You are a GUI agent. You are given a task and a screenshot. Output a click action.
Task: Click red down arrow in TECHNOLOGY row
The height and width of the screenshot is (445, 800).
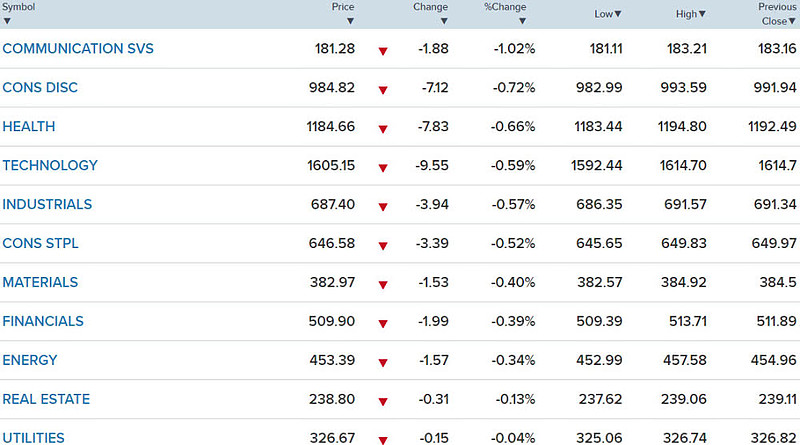(x=382, y=168)
